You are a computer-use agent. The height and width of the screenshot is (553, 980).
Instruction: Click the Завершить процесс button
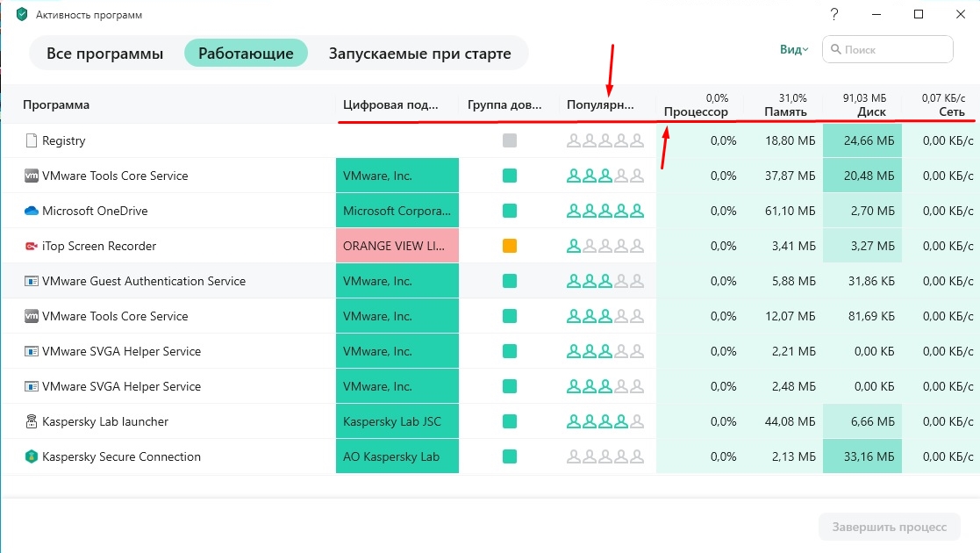pos(890,528)
